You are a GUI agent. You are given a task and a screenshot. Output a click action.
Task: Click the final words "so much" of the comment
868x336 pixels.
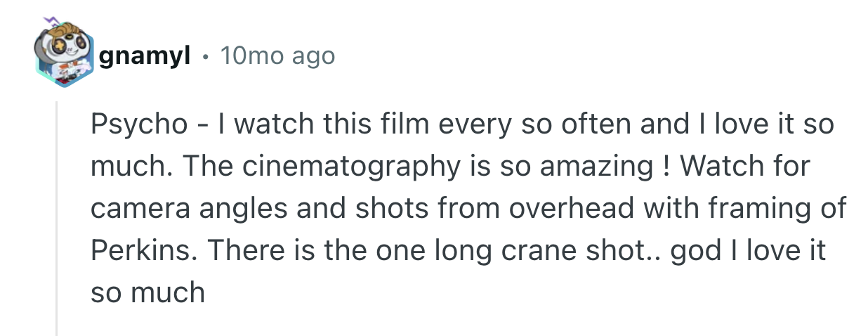click(x=147, y=292)
